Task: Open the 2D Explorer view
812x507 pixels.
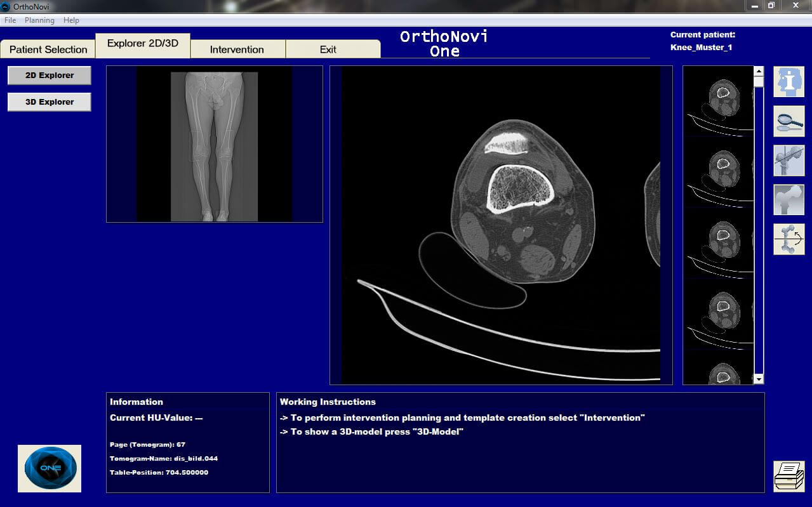Action: click(x=50, y=76)
